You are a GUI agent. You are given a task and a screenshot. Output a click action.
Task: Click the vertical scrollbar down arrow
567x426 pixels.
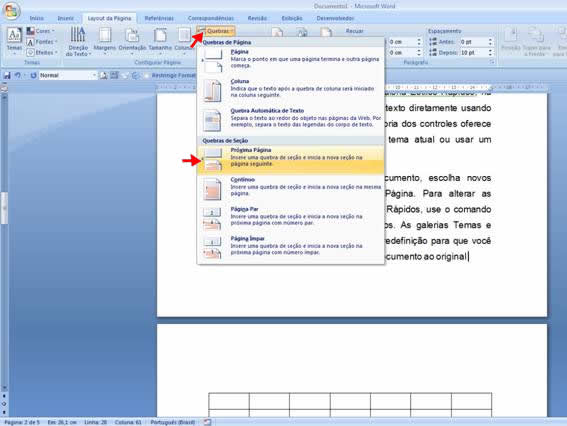coord(4,388)
